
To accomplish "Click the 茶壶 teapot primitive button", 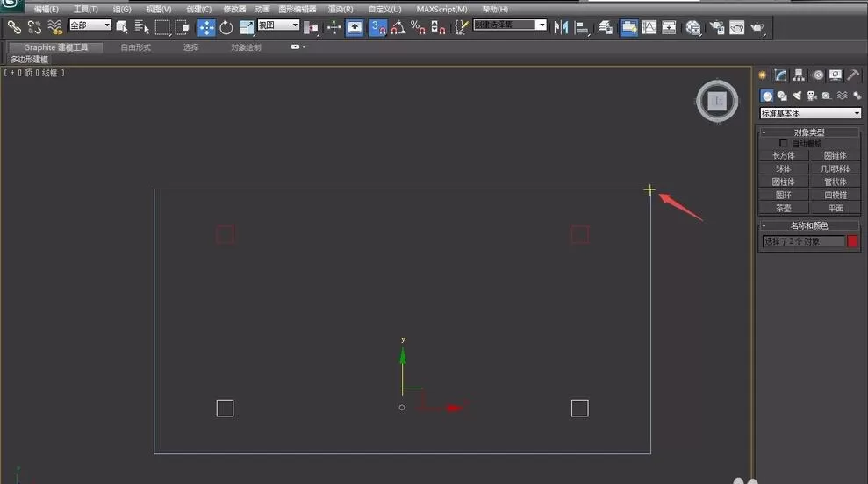I will click(783, 208).
